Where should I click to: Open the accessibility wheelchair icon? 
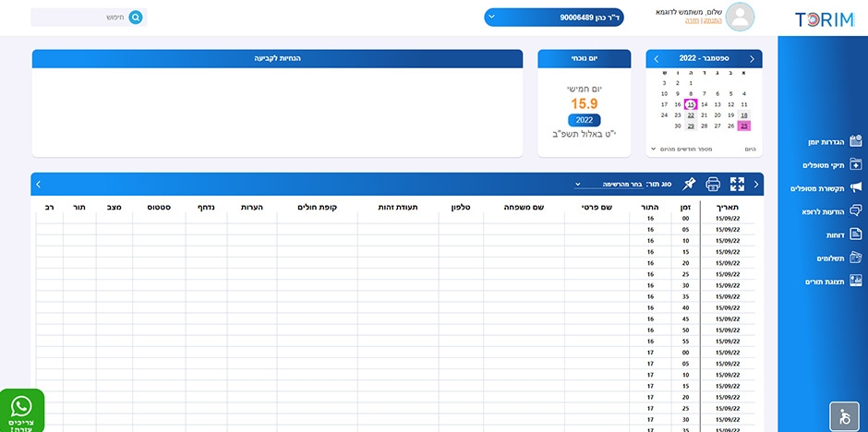(844, 416)
